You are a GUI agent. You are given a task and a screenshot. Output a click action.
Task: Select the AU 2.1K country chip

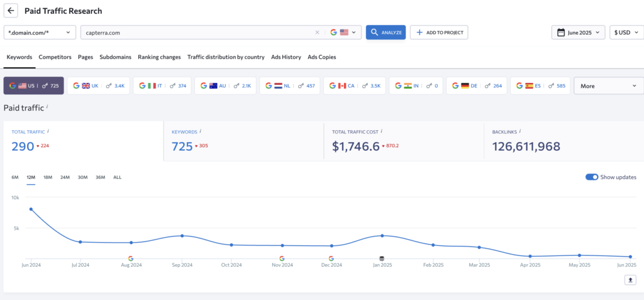click(226, 86)
